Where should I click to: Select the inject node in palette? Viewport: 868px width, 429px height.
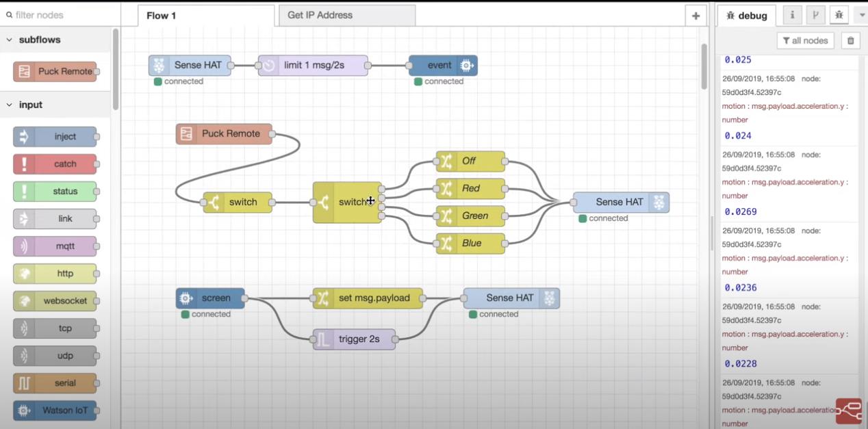tap(55, 137)
